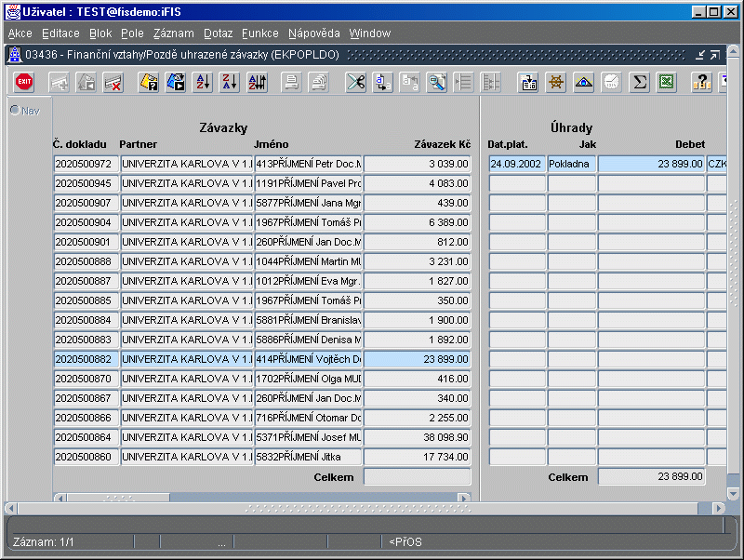Click the enter query icon with question mark

(x=149, y=83)
